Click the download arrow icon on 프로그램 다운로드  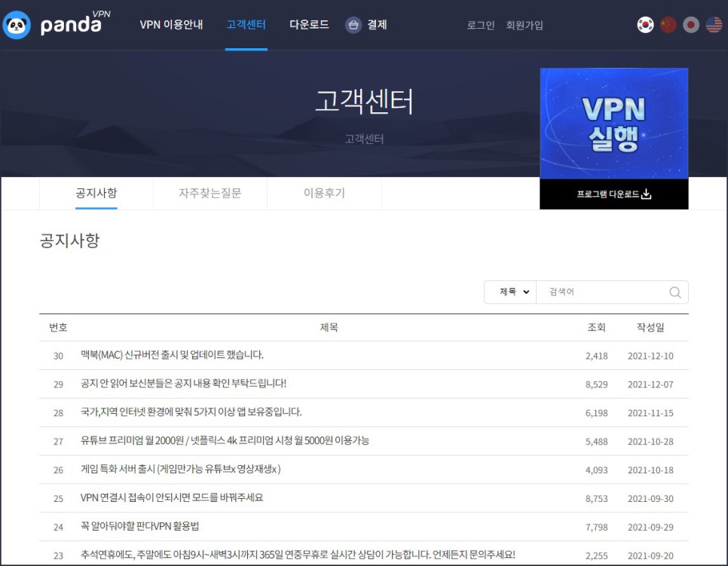point(647,194)
